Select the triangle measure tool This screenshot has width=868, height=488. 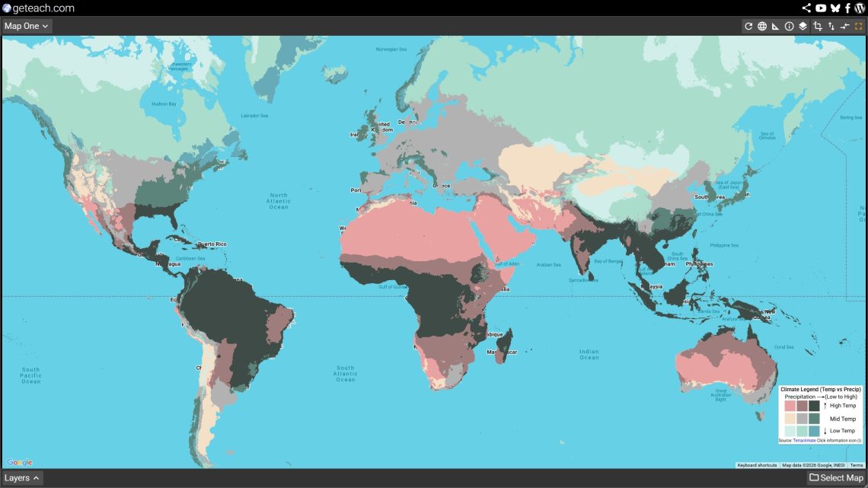point(776,26)
